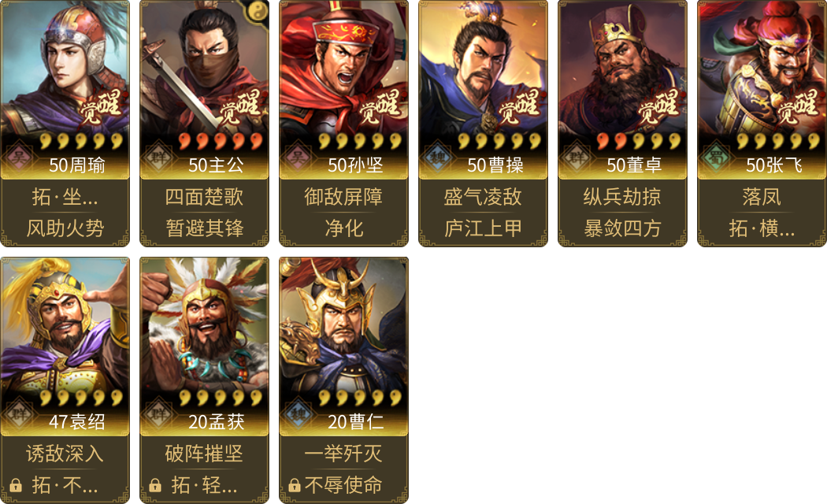Click the lock icon beside 不辱使命
The height and width of the screenshot is (504, 827).
[x=295, y=485]
